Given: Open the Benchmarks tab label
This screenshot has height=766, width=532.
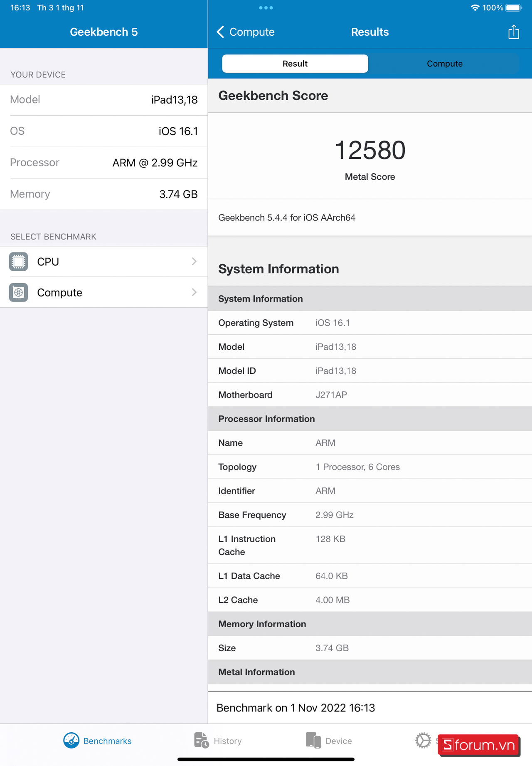Looking at the screenshot, I should (107, 741).
